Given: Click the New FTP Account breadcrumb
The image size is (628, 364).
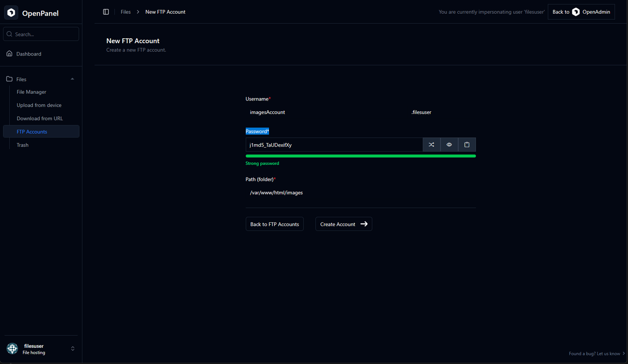Looking at the screenshot, I should (x=165, y=12).
